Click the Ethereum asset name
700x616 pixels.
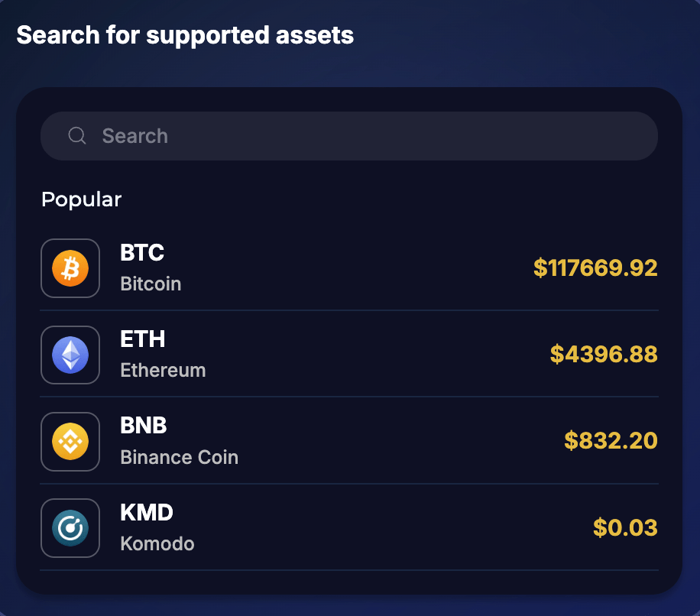click(x=163, y=371)
